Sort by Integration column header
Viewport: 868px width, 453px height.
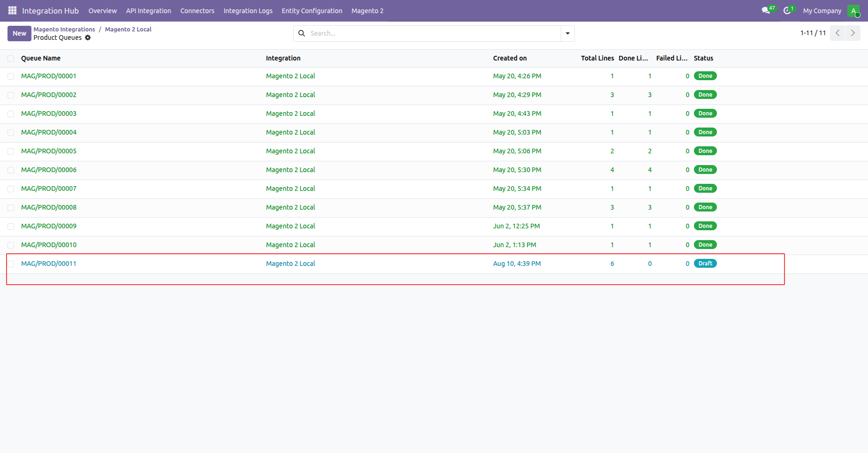pos(283,58)
